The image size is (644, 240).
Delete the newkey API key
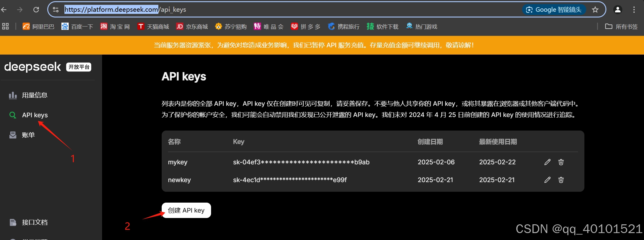pos(561,180)
